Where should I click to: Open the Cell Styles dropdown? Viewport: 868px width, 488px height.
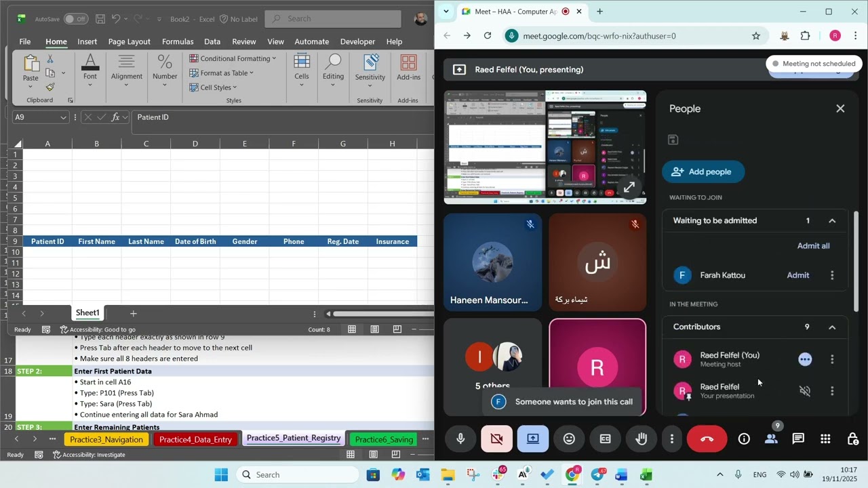(213, 87)
